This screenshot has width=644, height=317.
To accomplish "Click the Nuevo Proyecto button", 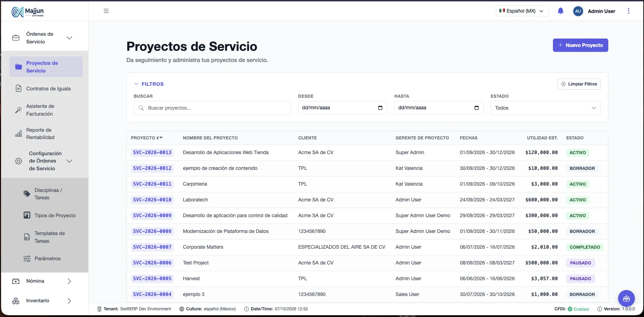I will pyautogui.click(x=580, y=45).
